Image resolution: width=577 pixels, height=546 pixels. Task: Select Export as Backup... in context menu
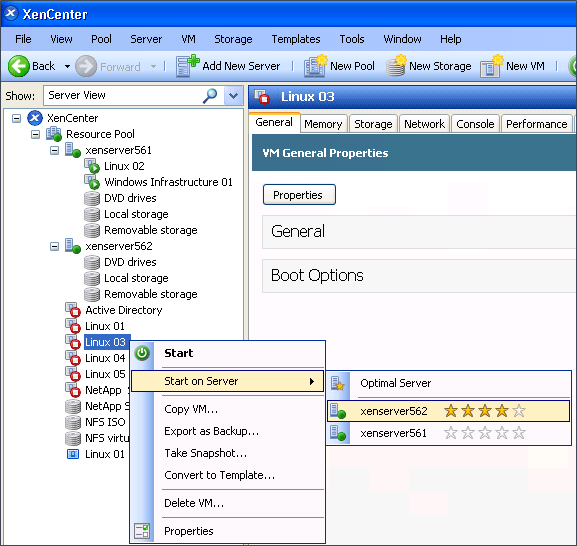pyautogui.click(x=227, y=431)
